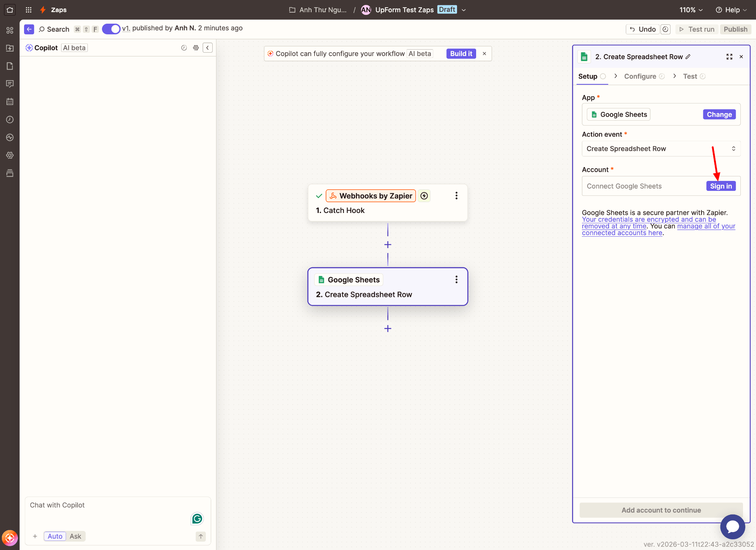Click the back arrow button in editor
This screenshot has width=756, height=550.
29,29
